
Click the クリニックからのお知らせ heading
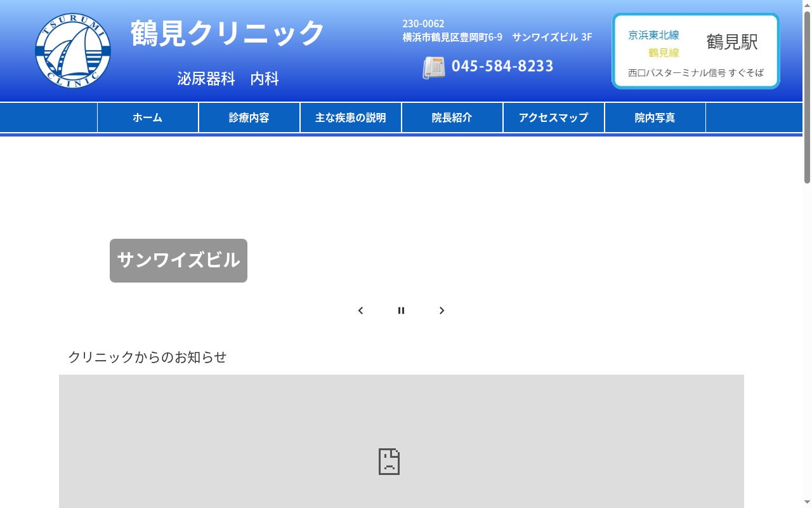147,358
